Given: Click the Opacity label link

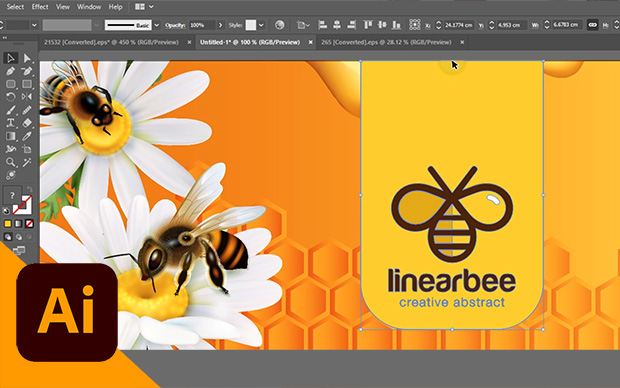Looking at the screenshot, I should point(175,25).
